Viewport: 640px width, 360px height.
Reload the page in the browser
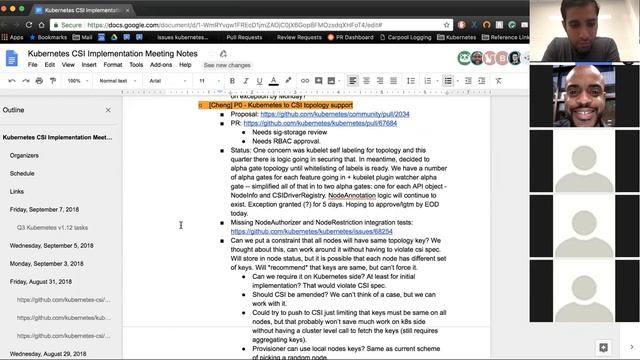point(29,25)
